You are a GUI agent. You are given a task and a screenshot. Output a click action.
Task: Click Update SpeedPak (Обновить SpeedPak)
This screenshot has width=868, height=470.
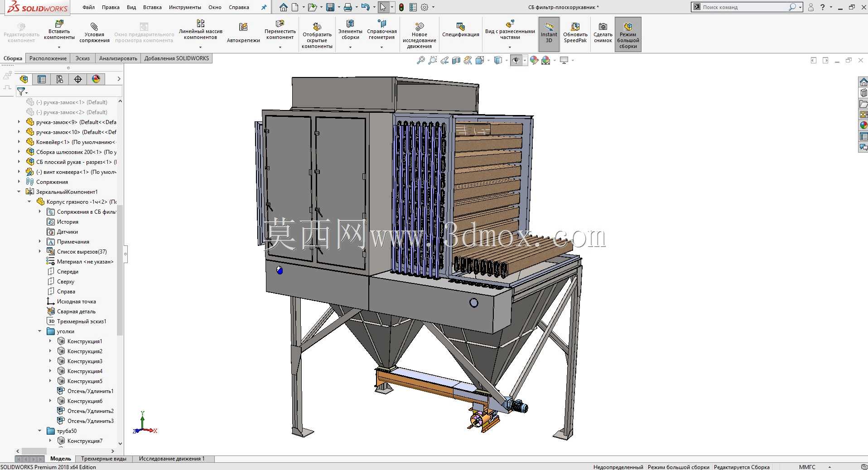(575, 34)
